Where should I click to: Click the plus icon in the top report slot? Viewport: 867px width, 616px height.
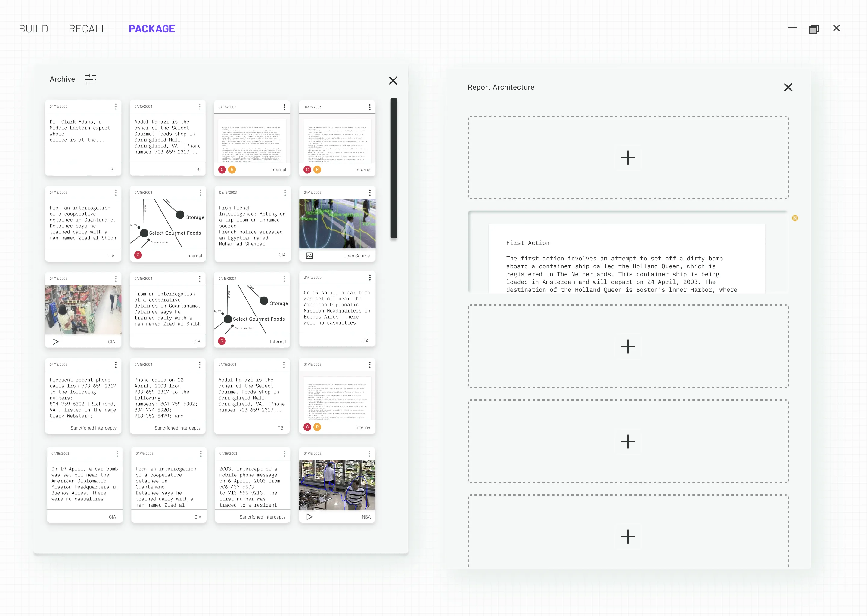pos(627,158)
